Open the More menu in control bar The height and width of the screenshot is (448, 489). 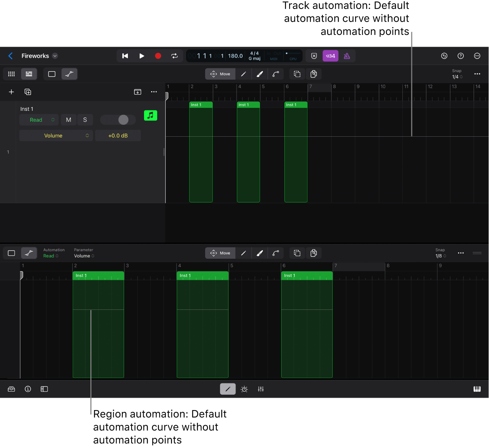(x=477, y=56)
